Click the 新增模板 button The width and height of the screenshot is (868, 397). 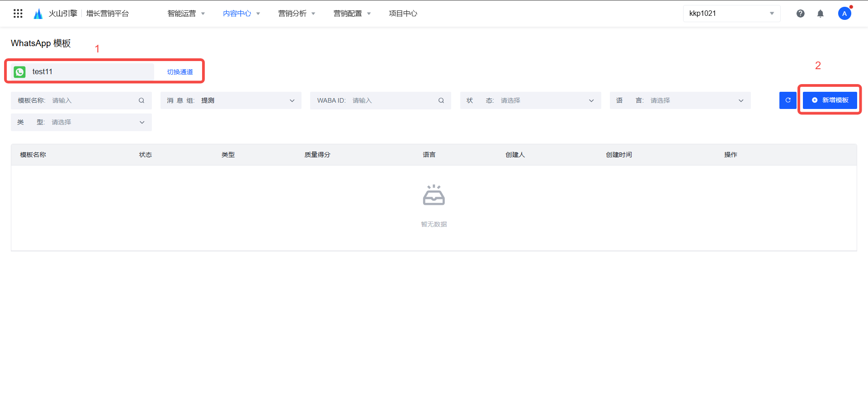[830, 100]
